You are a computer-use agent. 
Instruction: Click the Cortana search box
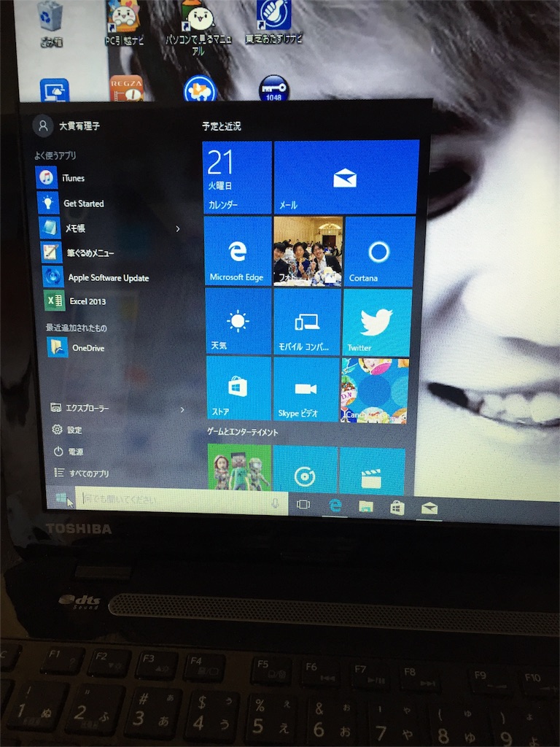pos(181,500)
